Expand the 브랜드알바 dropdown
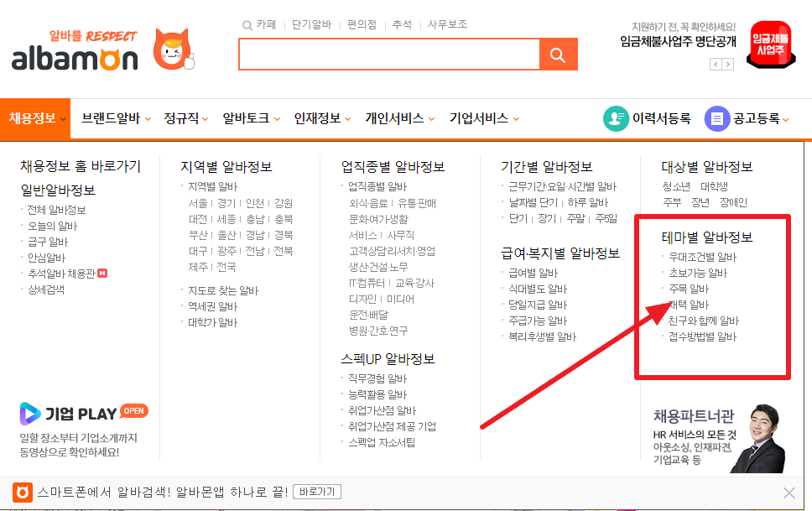The image size is (812, 511). click(x=116, y=118)
